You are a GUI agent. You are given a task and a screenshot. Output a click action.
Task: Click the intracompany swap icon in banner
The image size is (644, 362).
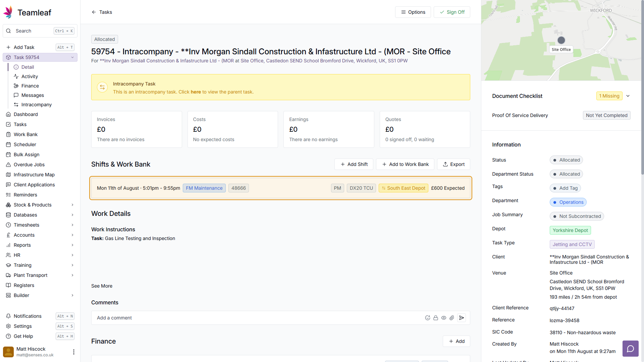[102, 87]
